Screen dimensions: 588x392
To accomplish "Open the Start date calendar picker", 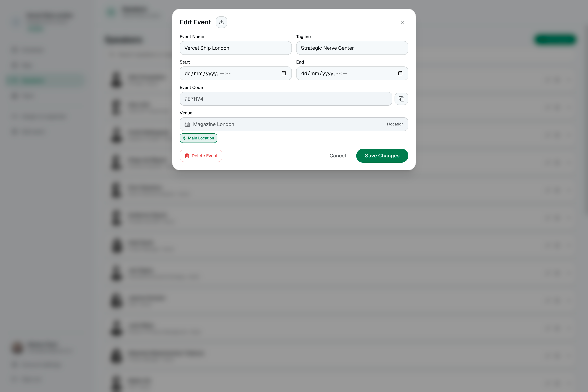I will [284, 73].
